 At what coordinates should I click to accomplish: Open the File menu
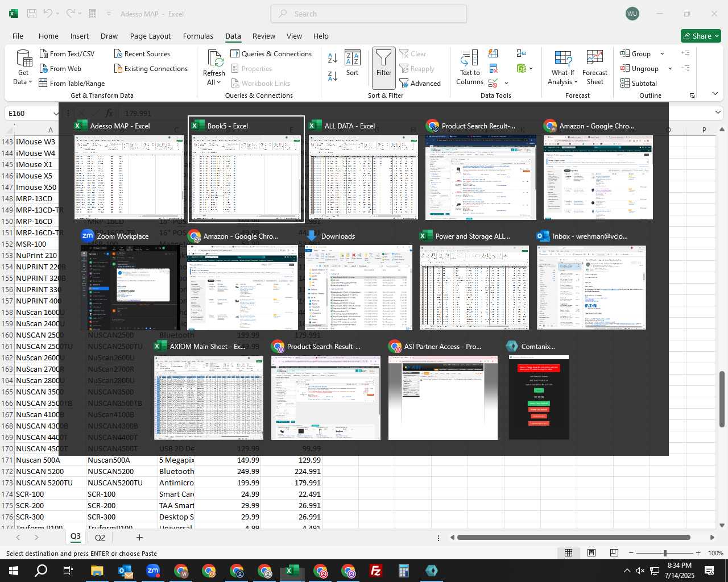tap(18, 36)
